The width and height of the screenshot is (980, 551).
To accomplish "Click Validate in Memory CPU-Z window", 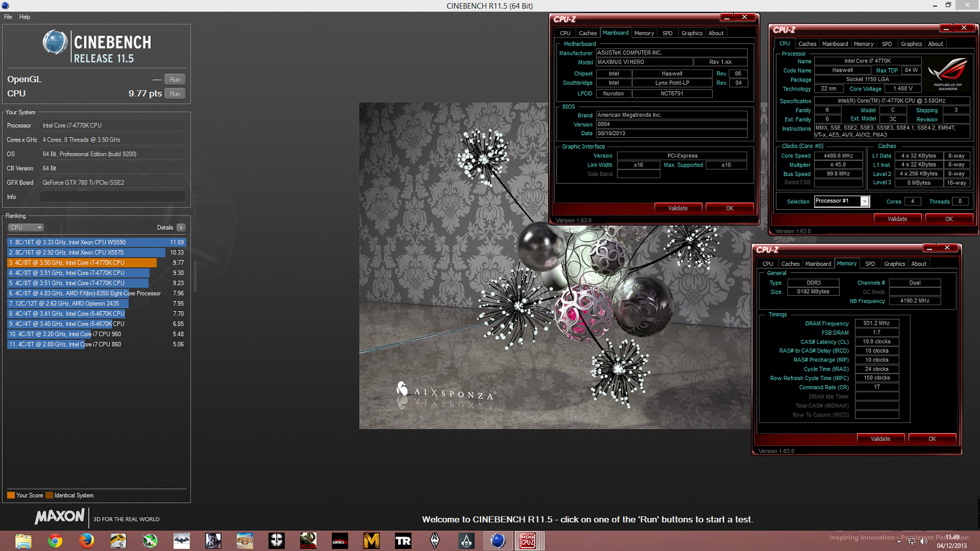I will pyautogui.click(x=880, y=439).
